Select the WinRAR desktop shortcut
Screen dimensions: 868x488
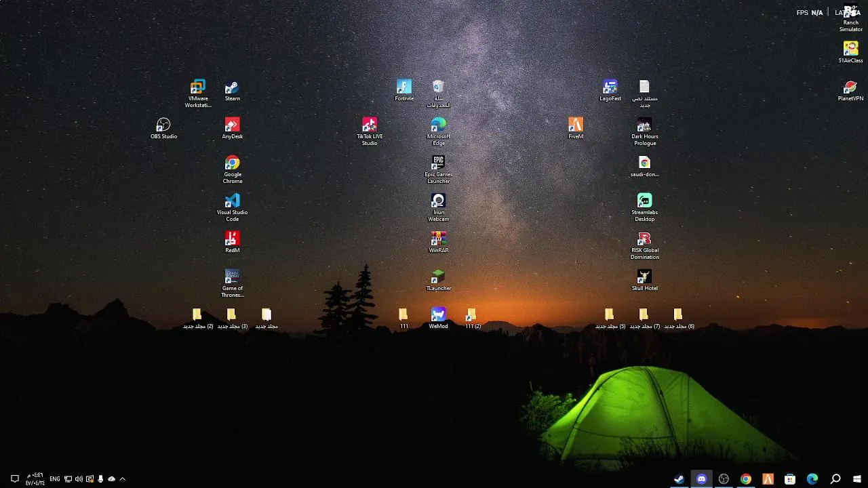point(438,243)
